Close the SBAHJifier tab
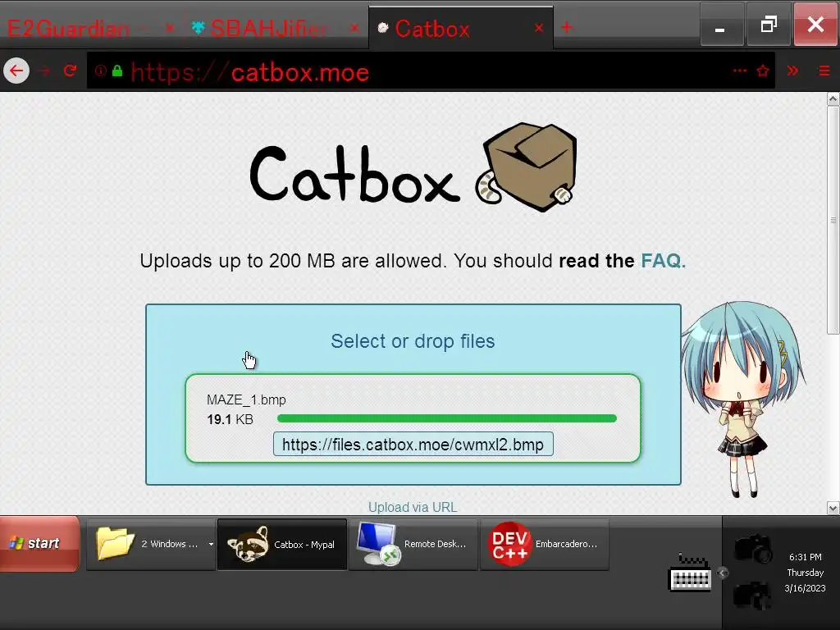The image size is (840, 630). pos(354,28)
